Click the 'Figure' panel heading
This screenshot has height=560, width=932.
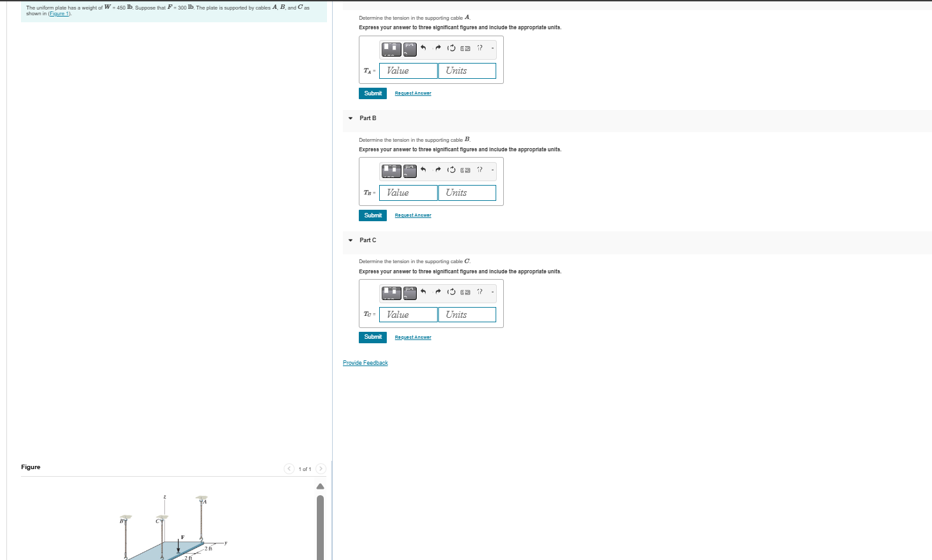point(31,467)
